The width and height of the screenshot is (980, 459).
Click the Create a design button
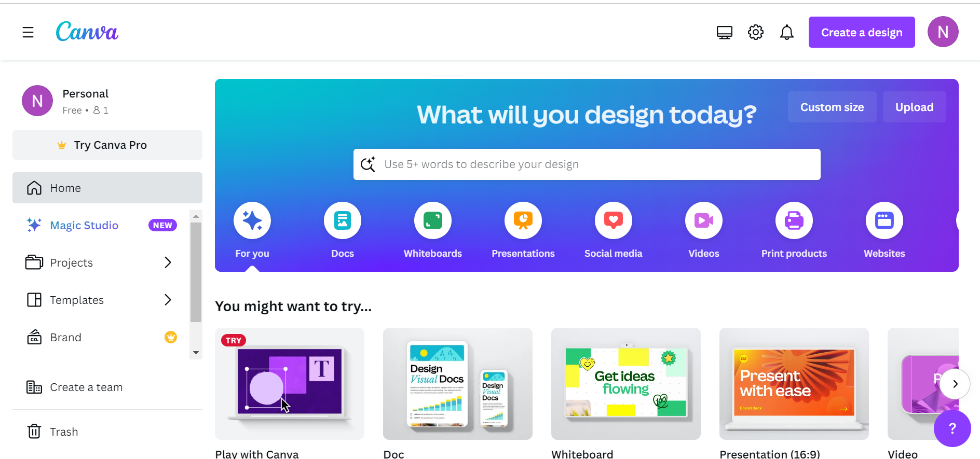(x=862, y=32)
